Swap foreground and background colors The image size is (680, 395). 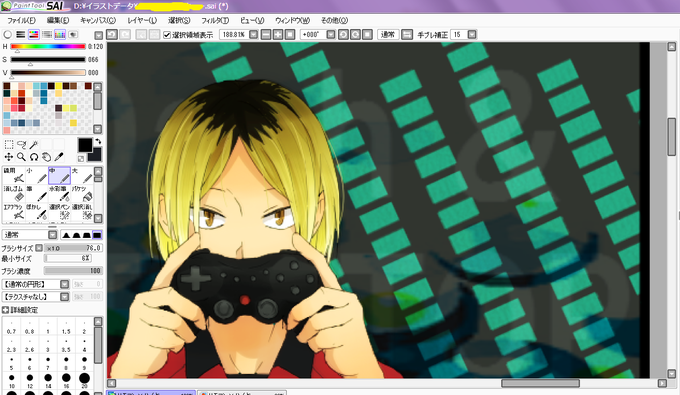pos(98,141)
